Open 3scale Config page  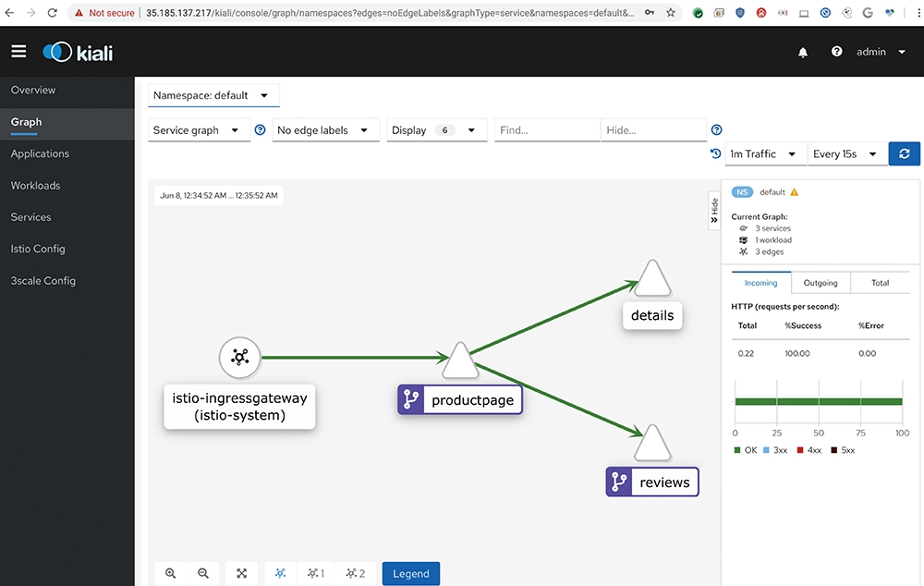click(43, 281)
